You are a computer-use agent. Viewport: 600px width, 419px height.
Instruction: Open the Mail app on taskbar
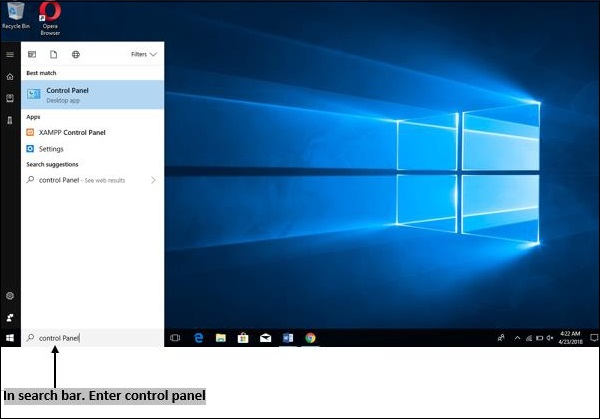click(x=265, y=338)
